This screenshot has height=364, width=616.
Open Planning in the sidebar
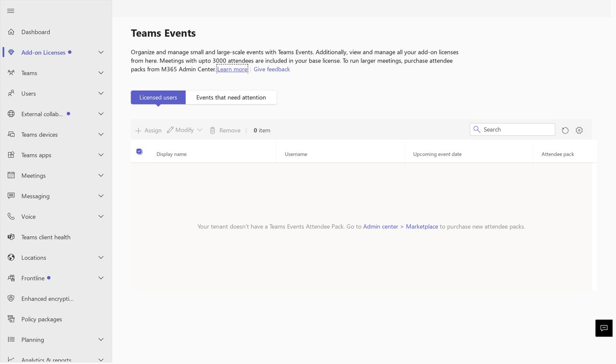56,339
